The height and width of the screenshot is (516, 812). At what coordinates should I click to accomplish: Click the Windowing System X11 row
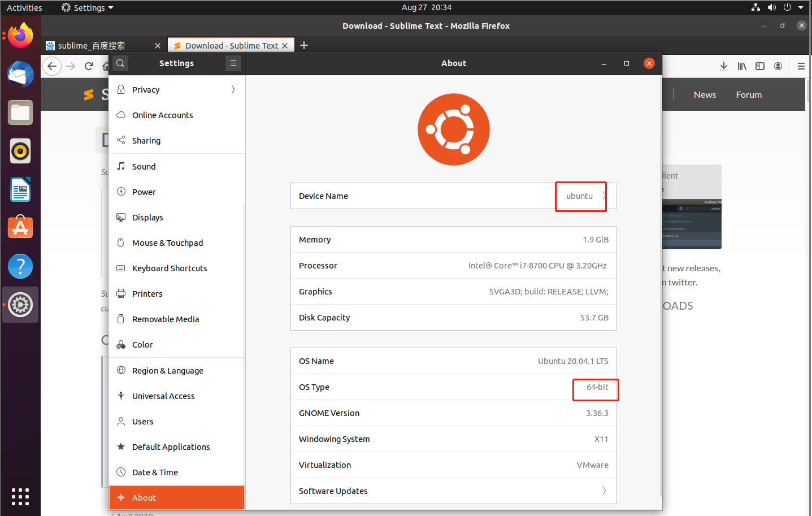454,439
